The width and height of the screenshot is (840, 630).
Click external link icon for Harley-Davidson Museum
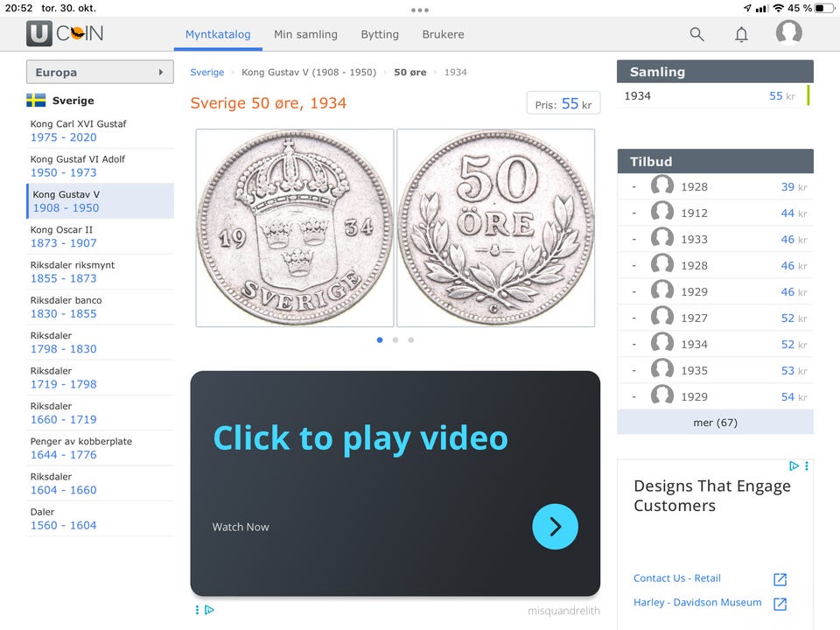pos(780,604)
